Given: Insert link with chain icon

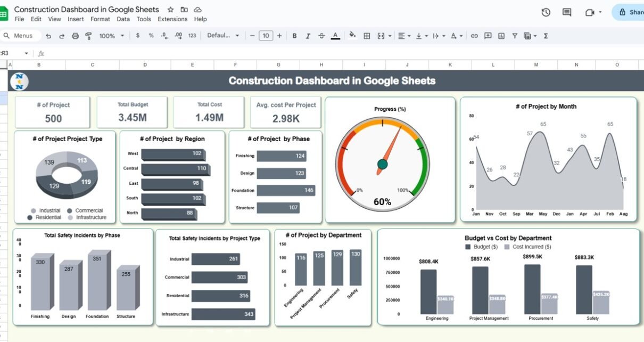Looking at the screenshot, I should point(474,36).
